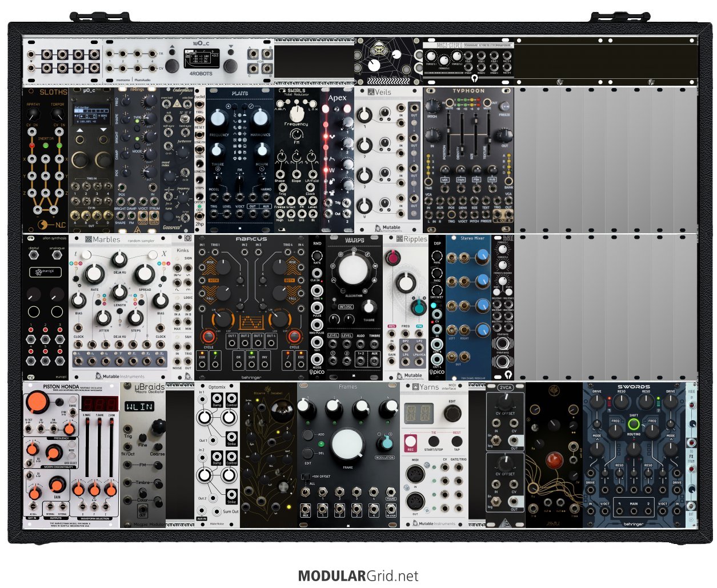Click the PITCH knob on Typhoon

432,105
